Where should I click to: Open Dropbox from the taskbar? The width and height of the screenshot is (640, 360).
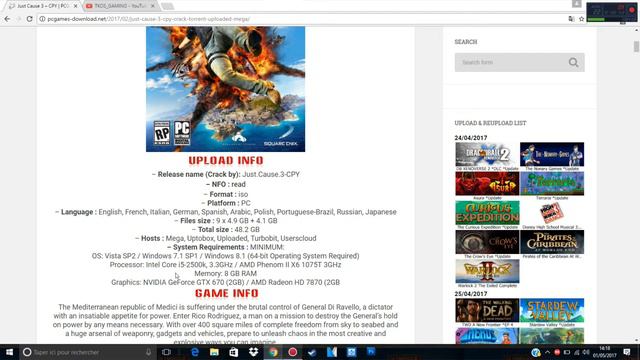tap(253, 352)
